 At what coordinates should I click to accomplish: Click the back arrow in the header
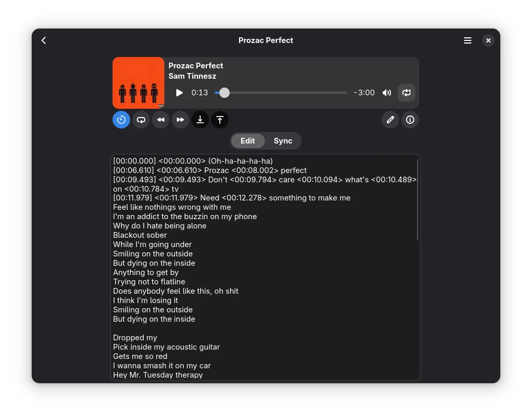pos(44,40)
